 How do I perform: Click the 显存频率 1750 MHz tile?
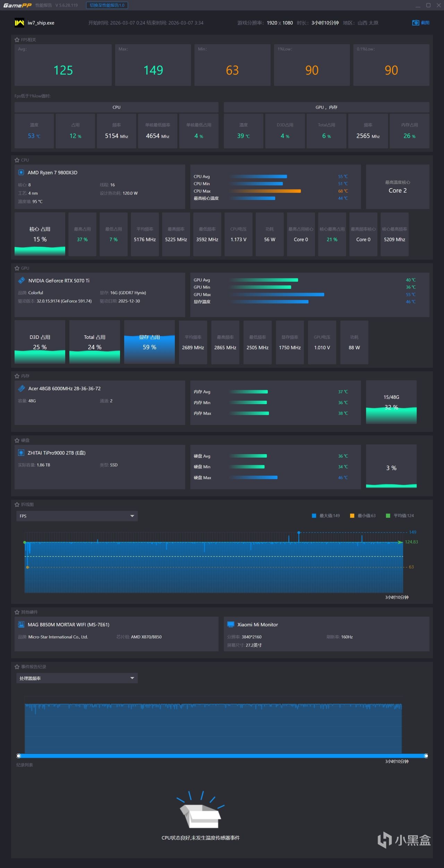(290, 342)
